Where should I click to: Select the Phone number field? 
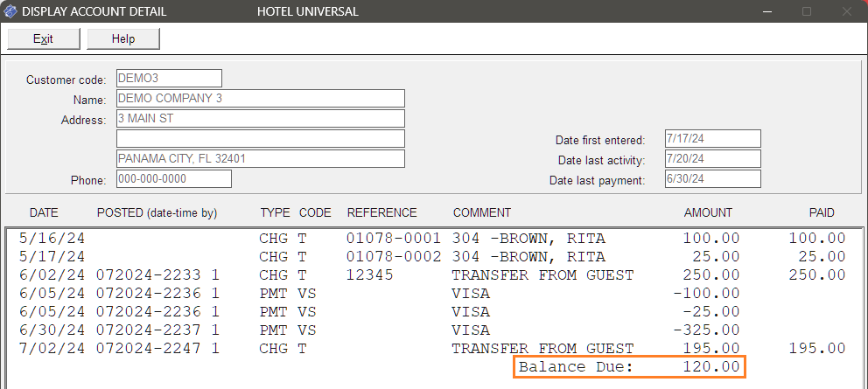tap(174, 178)
